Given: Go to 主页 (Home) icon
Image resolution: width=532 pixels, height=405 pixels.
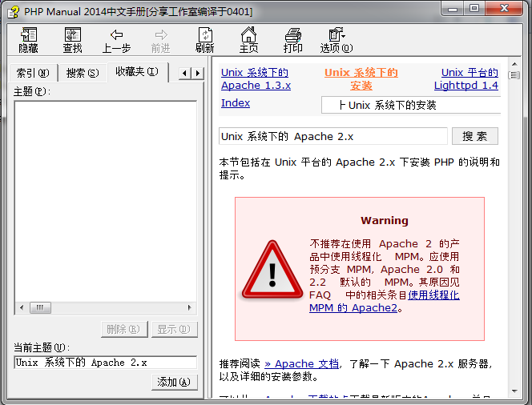Looking at the screenshot, I should pyautogui.click(x=248, y=40).
